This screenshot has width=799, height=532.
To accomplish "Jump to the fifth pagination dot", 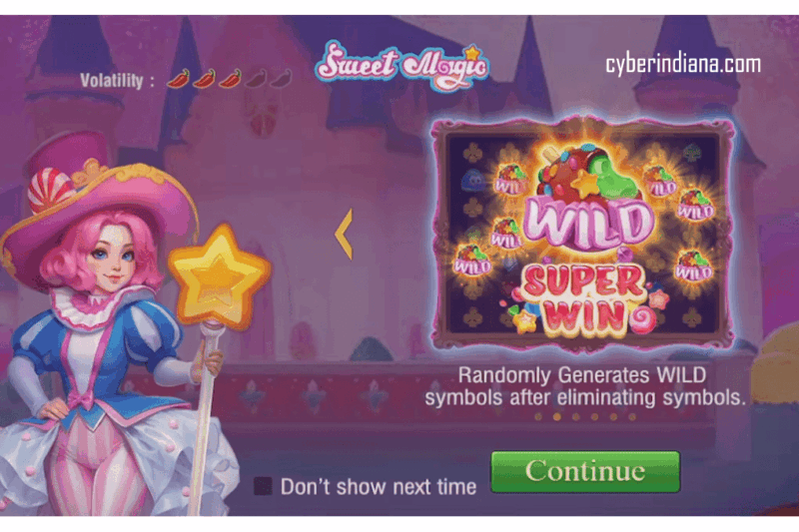I will [613, 417].
